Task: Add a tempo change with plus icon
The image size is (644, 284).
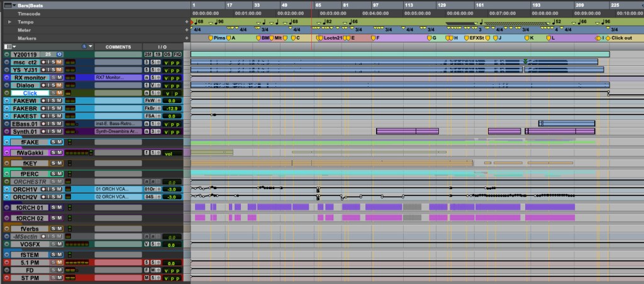Action: click(x=187, y=21)
